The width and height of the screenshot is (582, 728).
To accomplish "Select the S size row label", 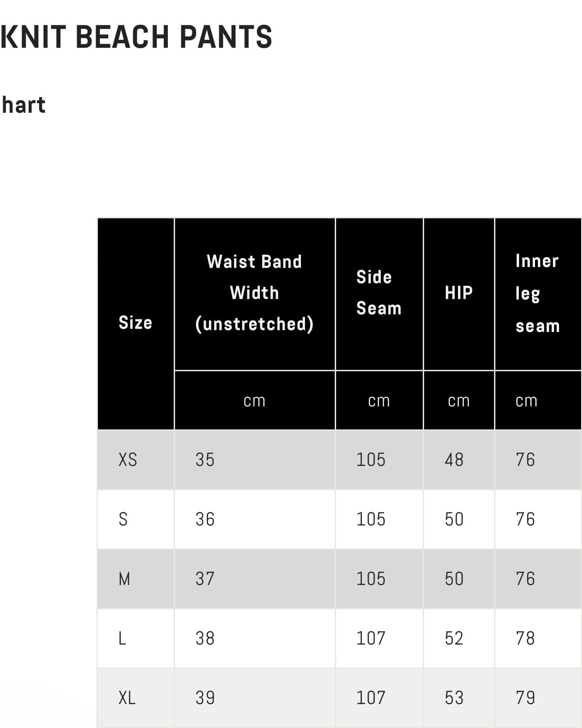I will pos(123,519).
